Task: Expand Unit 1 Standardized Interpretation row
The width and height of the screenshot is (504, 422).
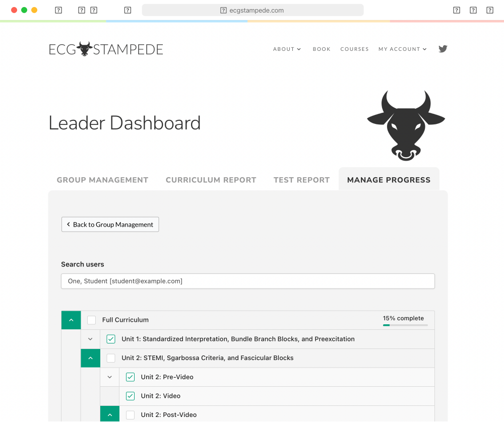Action: (90, 339)
